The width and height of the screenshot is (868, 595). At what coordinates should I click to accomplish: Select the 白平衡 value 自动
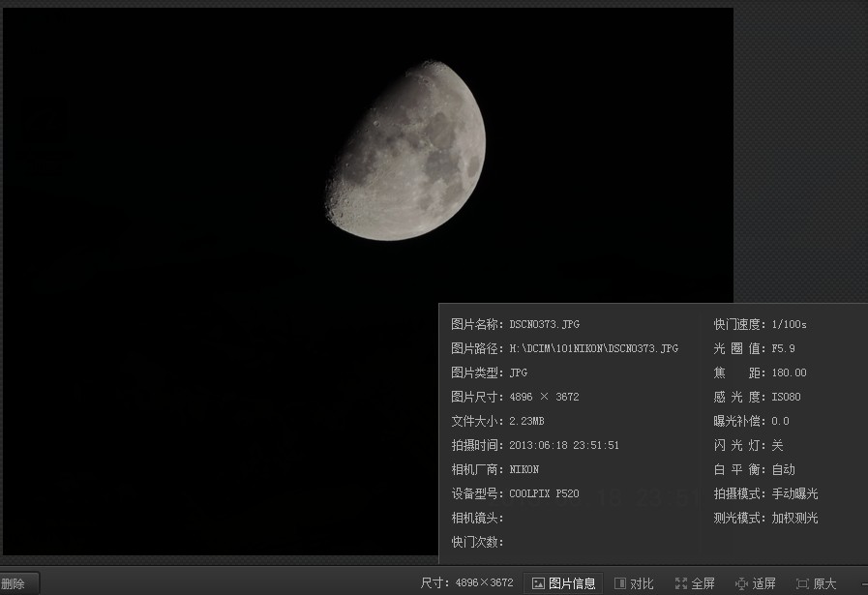pos(783,470)
